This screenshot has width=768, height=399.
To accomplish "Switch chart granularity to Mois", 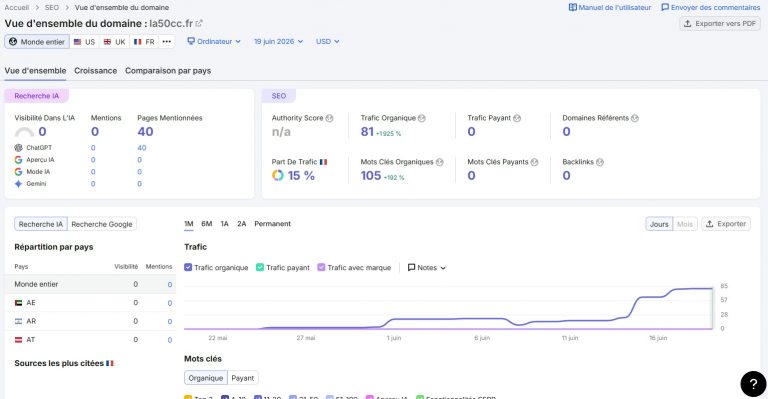I will [x=685, y=224].
